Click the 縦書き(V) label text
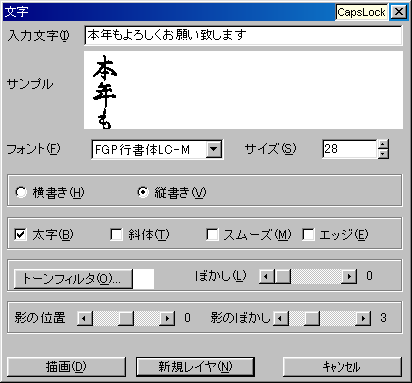This screenshot has height=383, width=412. (x=180, y=193)
